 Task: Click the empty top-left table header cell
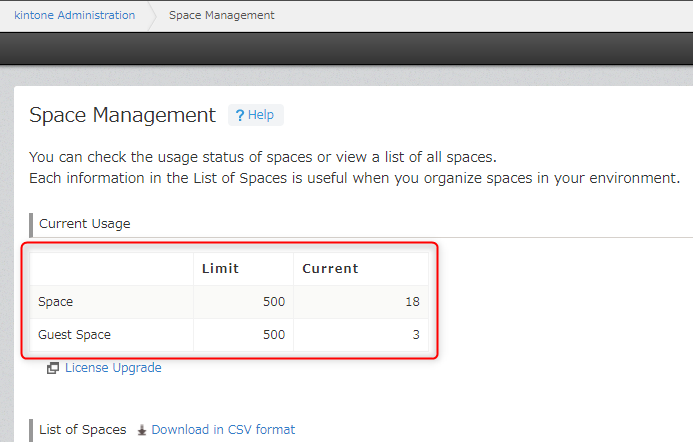(x=112, y=268)
